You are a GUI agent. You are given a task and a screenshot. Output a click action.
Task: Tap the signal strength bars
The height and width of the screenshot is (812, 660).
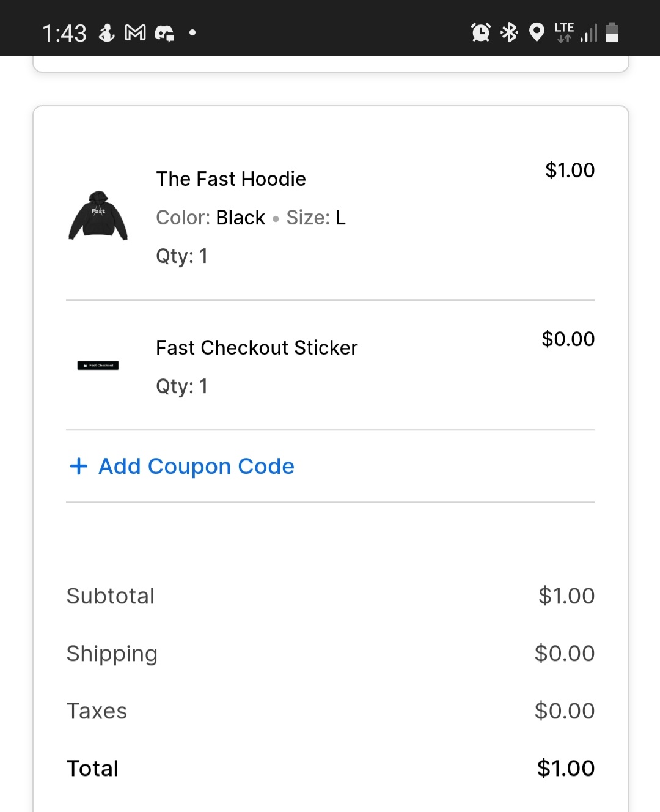(x=588, y=33)
